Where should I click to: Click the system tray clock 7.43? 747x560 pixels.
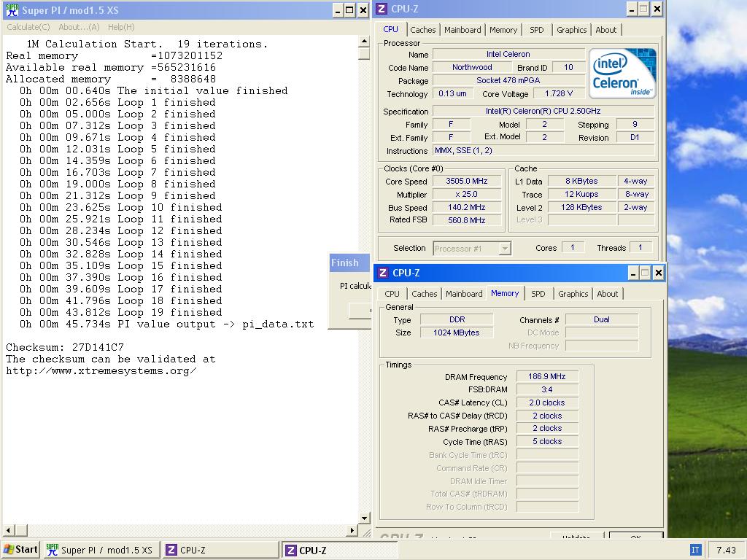tap(726, 550)
